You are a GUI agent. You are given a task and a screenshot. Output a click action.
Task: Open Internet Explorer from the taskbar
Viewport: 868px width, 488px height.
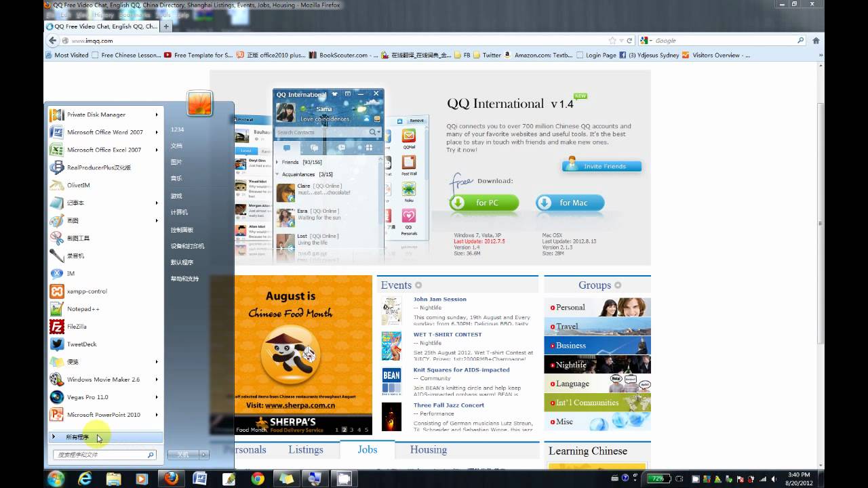pyautogui.click(x=85, y=479)
